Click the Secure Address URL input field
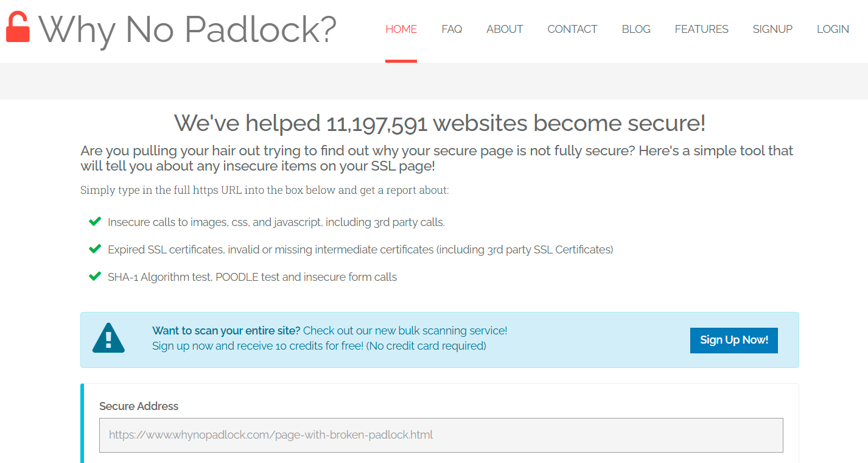Image resolution: width=868 pixels, height=463 pixels. [x=441, y=435]
